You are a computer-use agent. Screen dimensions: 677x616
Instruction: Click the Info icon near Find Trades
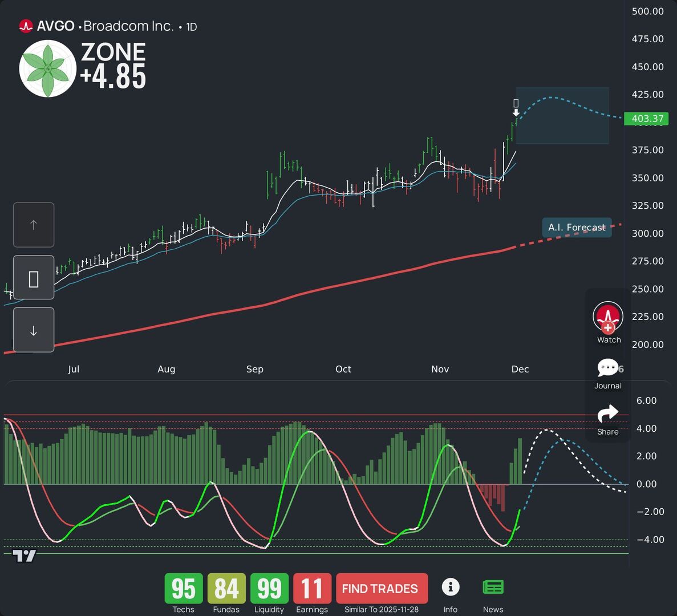(x=451, y=586)
